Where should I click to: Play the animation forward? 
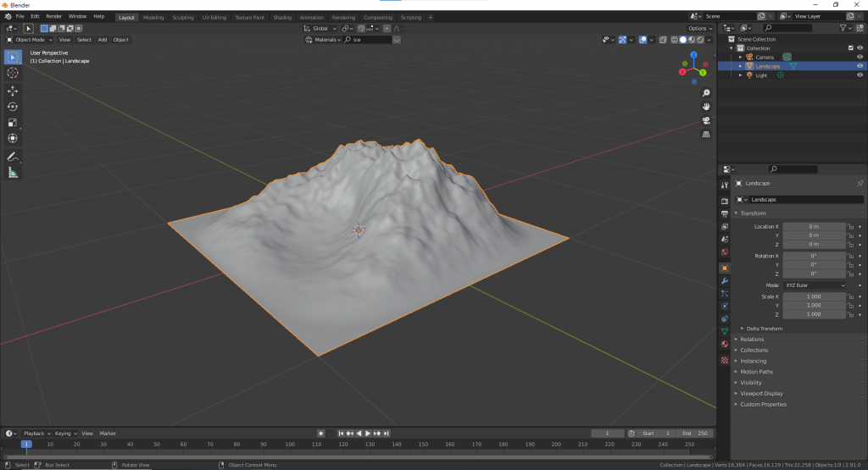[x=368, y=434]
